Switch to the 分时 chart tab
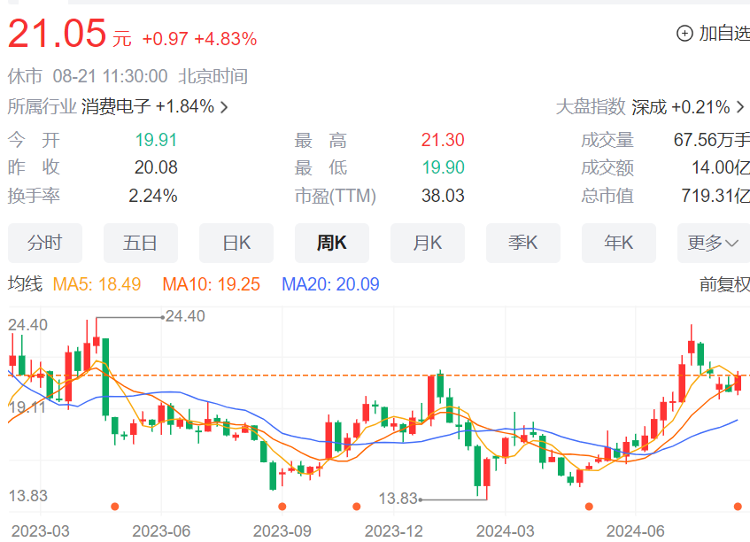The width and height of the screenshot is (750, 542). (45, 243)
